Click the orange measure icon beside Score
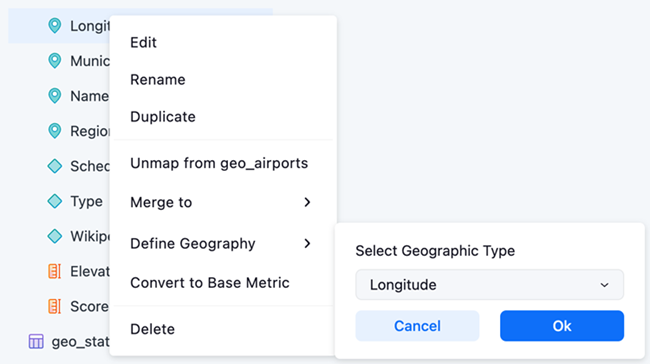650x364 pixels. pyautogui.click(x=54, y=306)
